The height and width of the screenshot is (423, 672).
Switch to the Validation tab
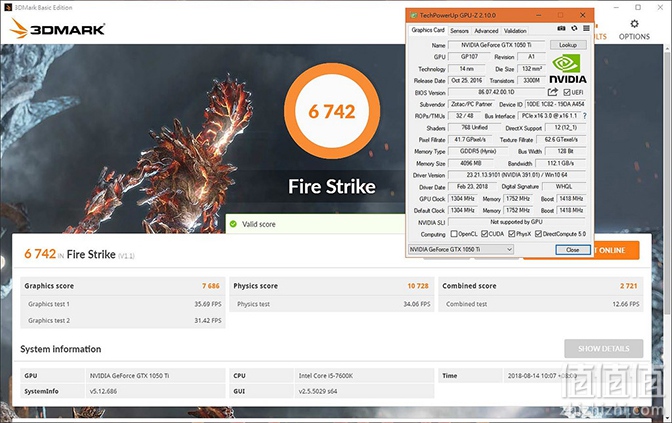tap(515, 31)
